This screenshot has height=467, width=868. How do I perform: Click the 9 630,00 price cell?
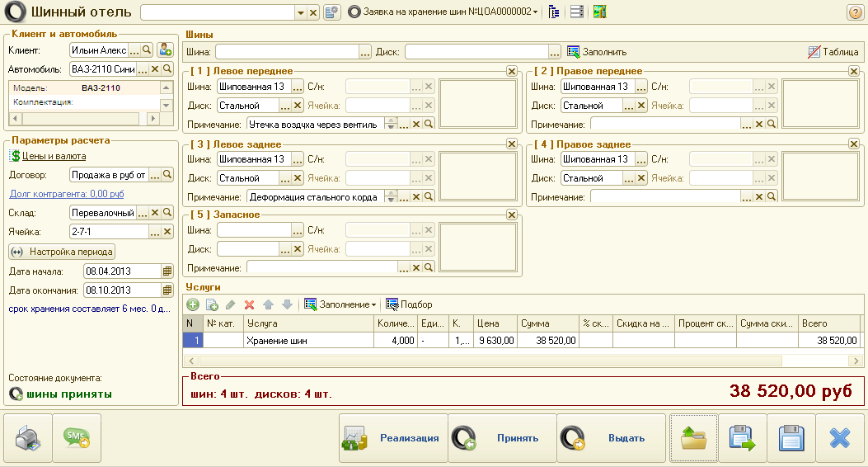[x=495, y=341]
